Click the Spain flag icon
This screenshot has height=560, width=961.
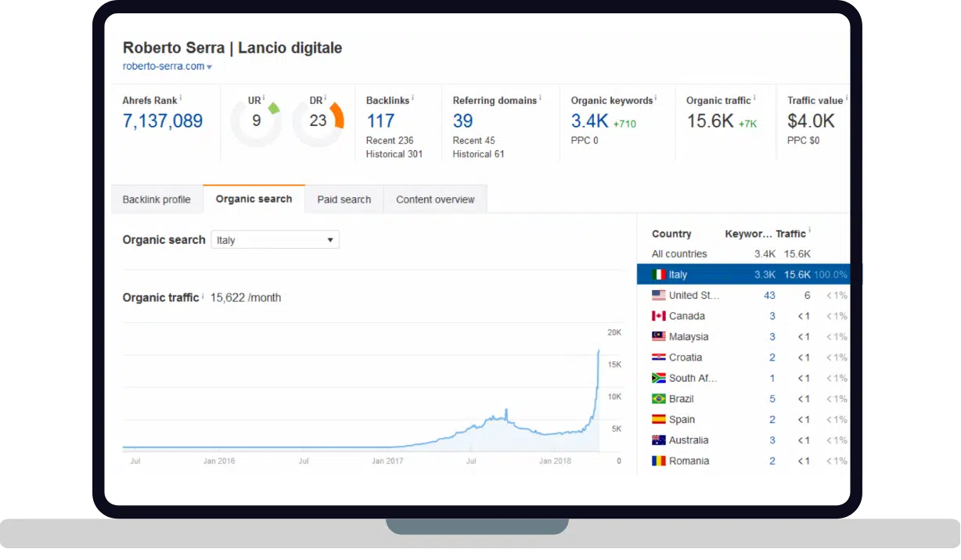[x=659, y=420]
